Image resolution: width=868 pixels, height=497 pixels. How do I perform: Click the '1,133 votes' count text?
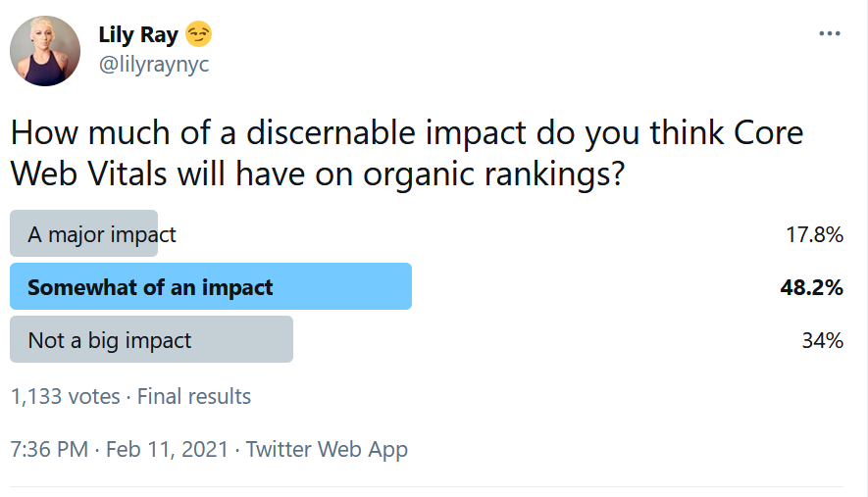coord(66,397)
